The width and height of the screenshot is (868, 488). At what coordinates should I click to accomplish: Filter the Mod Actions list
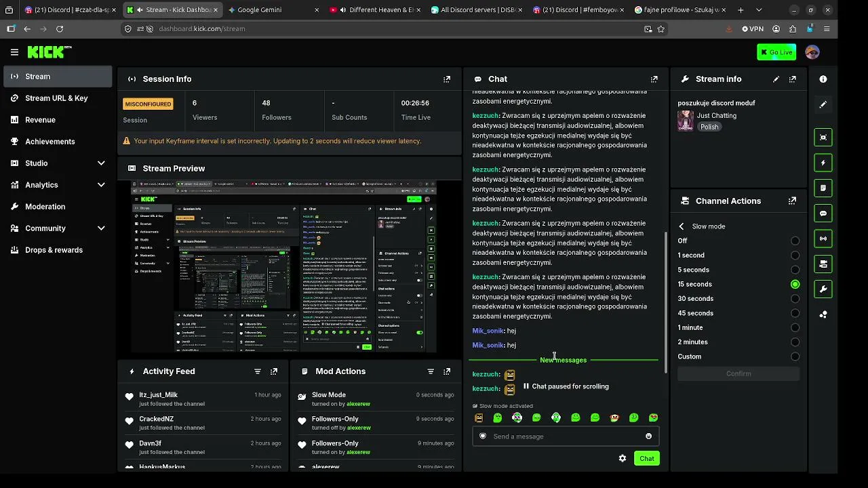431,371
